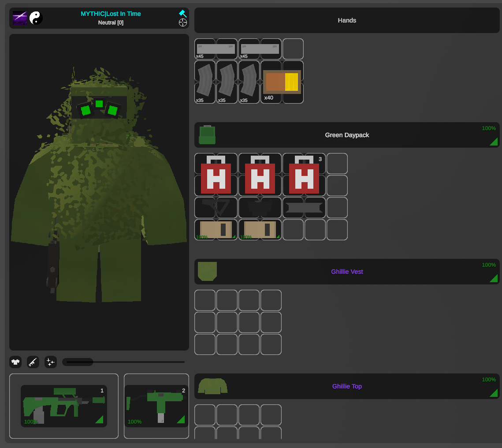Image resolution: width=502 pixels, height=448 pixels.
Task: Click the Green Daypack backpack icon
Action: pos(207,135)
